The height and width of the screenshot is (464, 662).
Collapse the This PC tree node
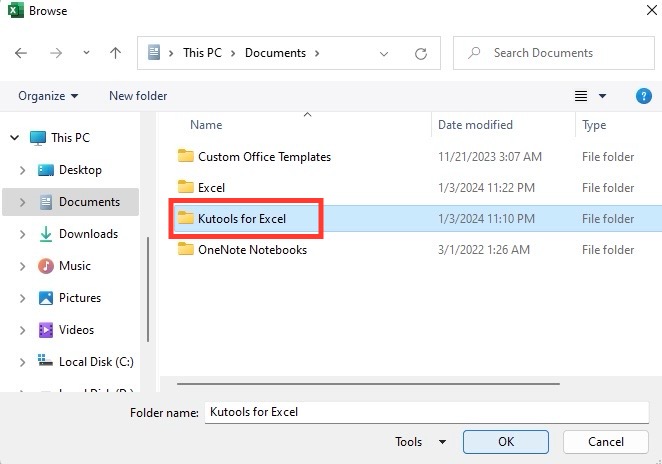tap(15, 138)
